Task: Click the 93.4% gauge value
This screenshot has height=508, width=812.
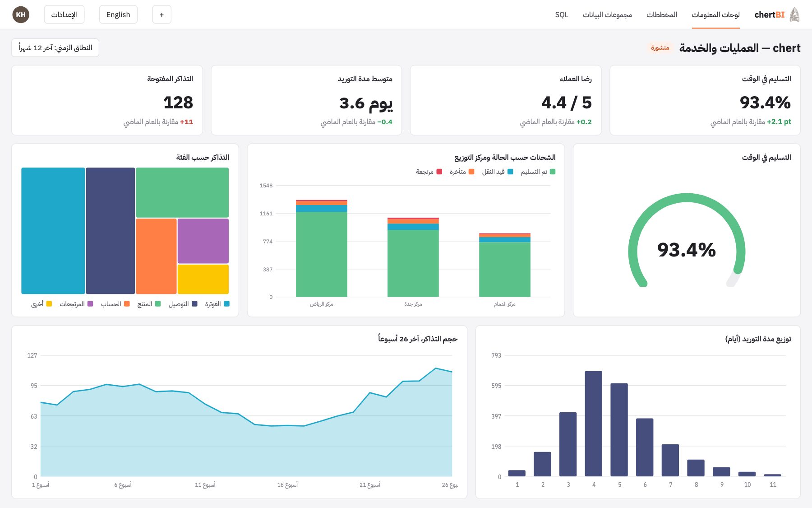Action: click(687, 250)
